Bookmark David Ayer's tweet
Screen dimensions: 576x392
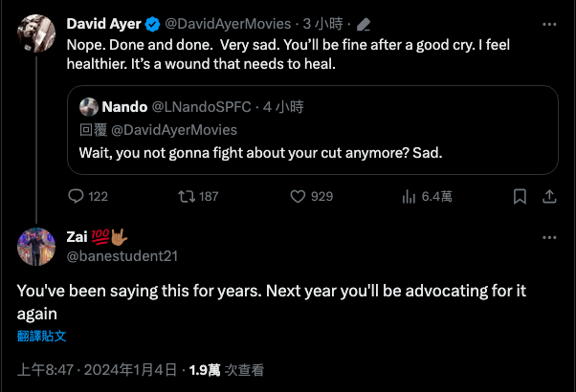pos(520,196)
